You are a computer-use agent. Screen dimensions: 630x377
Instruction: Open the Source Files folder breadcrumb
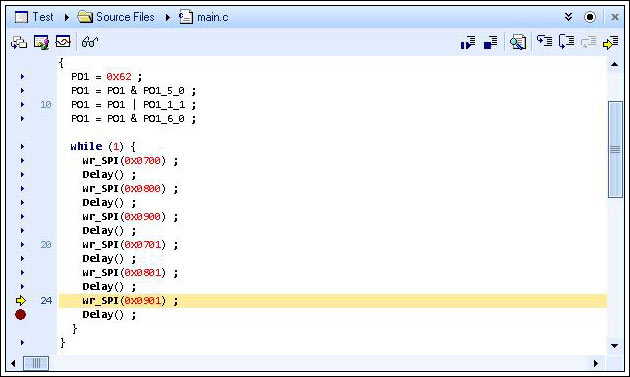(x=116, y=17)
